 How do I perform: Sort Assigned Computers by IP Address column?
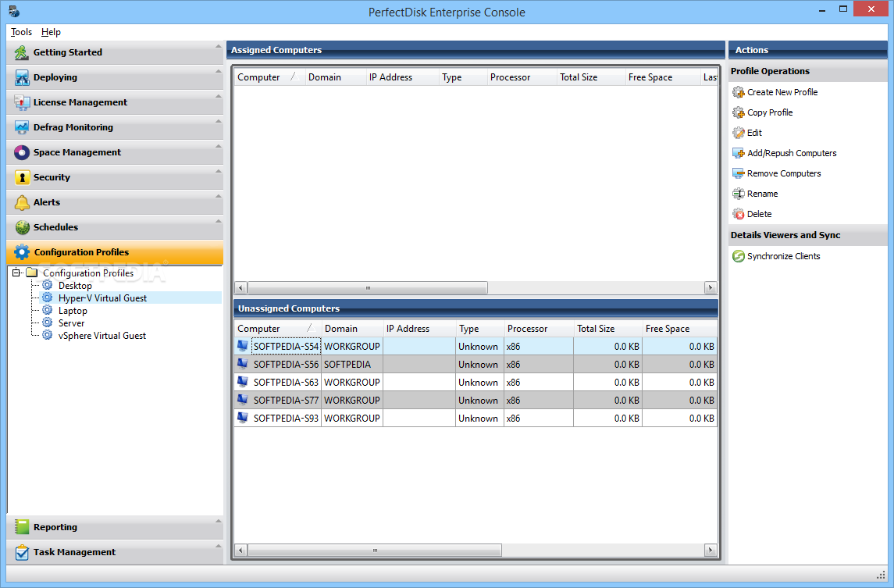pyautogui.click(x=402, y=77)
